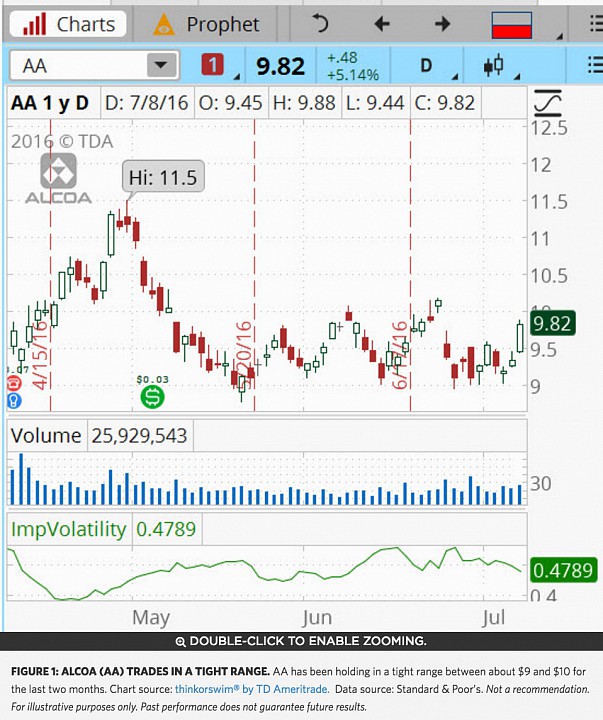
Task: Click the D: 7/8/16 date cell
Action: tap(147, 103)
